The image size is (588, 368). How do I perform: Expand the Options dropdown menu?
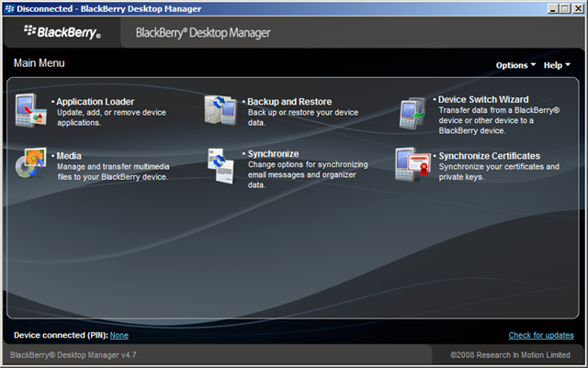click(x=515, y=65)
